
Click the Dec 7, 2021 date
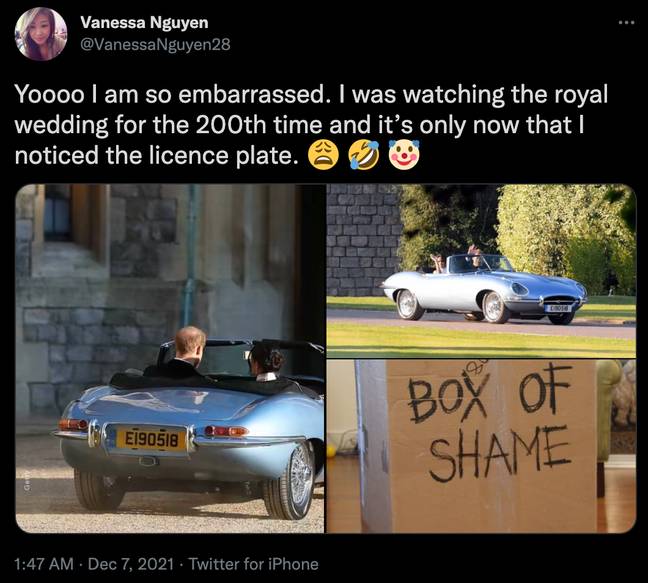pyautogui.click(x=131, y=564)
